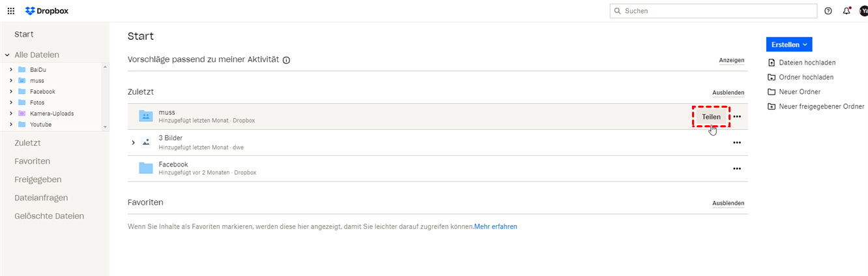Open more options for muss folder
Viewport: 868px width, 276px height.
(737, 117)
